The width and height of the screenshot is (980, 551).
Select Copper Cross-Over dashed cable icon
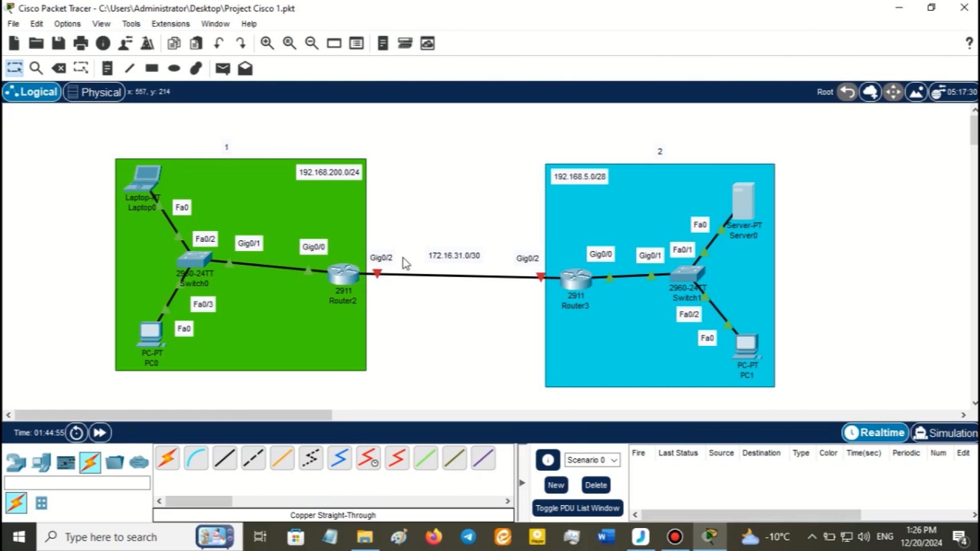pyautogui.click(x=253, y=458)
